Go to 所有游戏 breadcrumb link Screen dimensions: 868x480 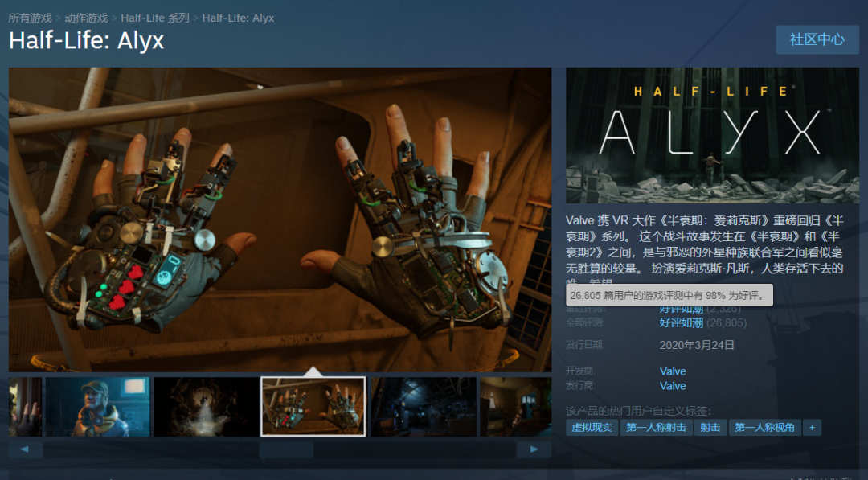30,18
